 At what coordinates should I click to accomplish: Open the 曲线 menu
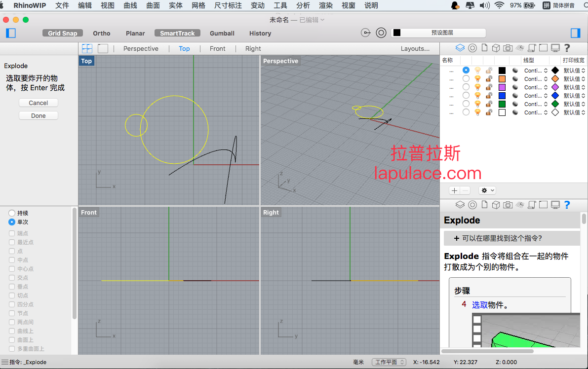(130, 5)
